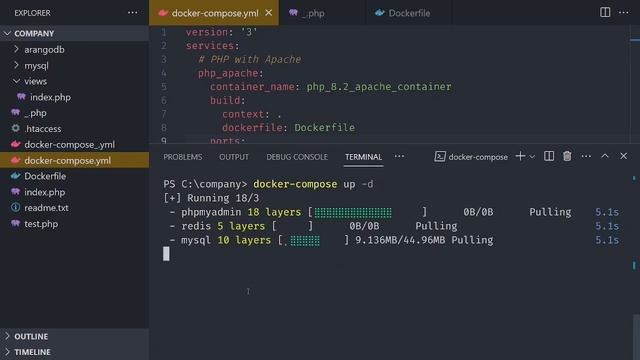Click the editor minimap strip
The image size is (640, 360).
635,84
